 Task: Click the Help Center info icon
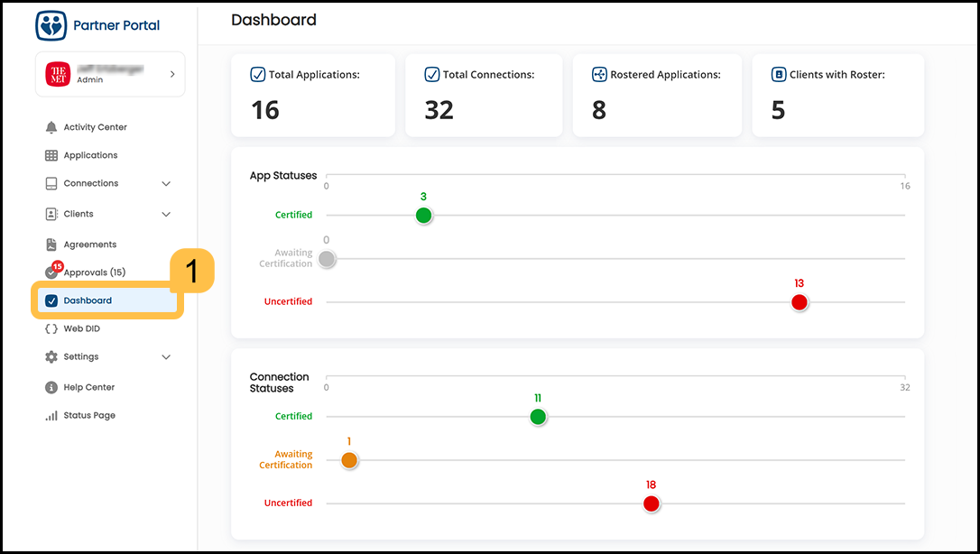pos(51,387)
